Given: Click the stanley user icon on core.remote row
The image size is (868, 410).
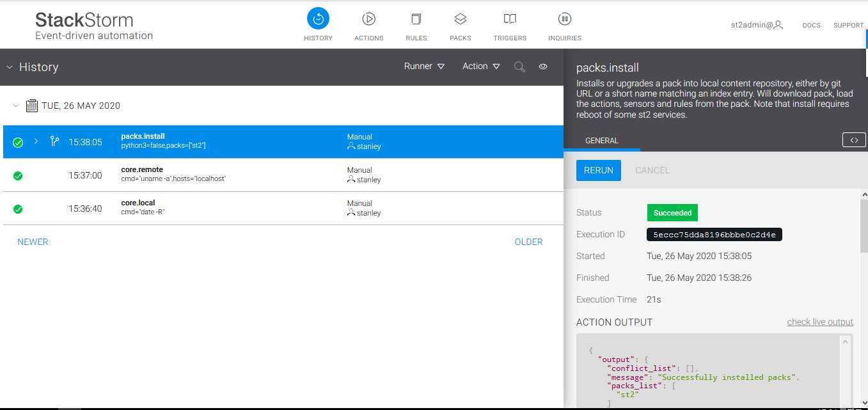Looking at the screenshot, I should click(351, 180).
